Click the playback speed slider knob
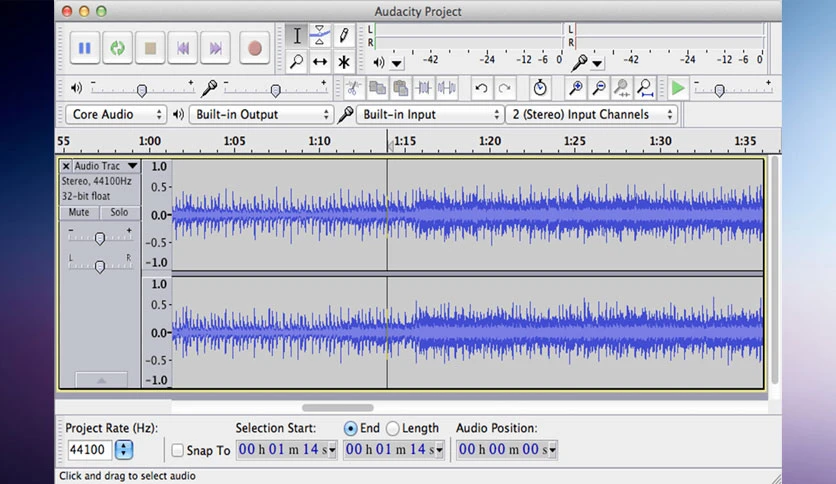 click(719, 91)
